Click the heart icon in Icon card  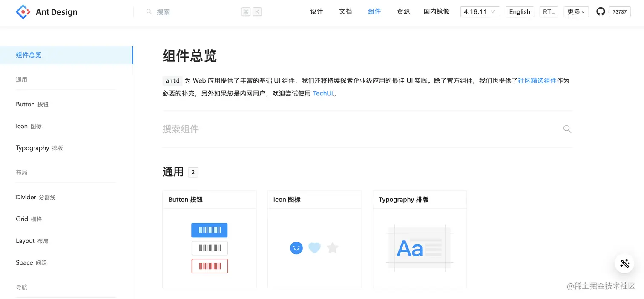(x=314, y=248)
